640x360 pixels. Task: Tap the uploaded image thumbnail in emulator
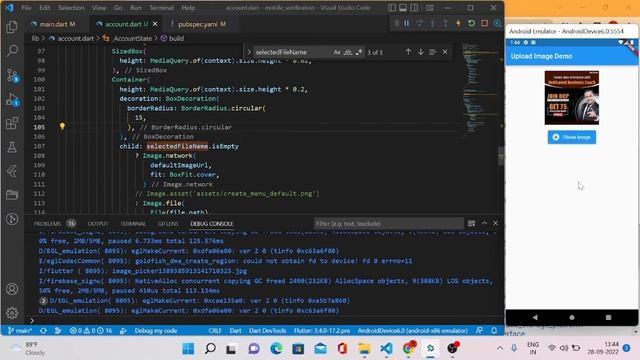pos(571,98)
